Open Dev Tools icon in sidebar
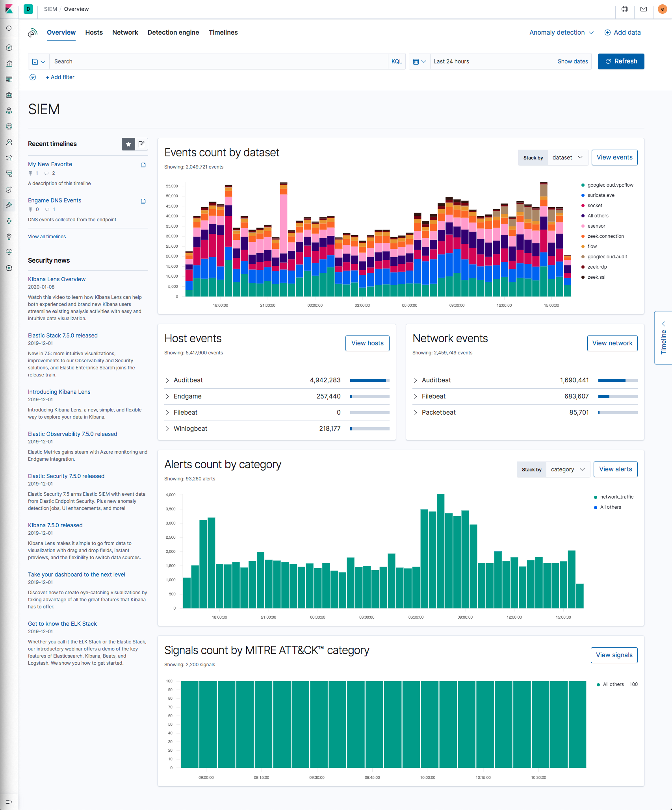 (9, 237)
